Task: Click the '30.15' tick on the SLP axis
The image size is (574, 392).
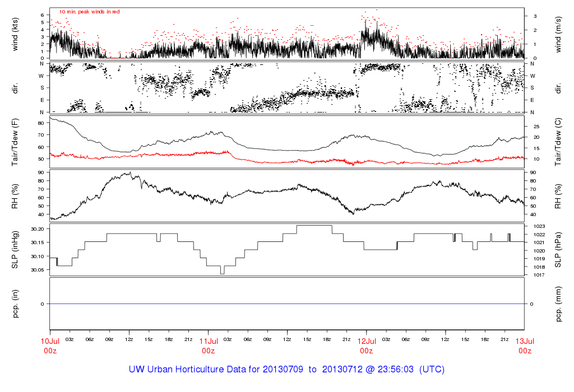Action: 38,242
